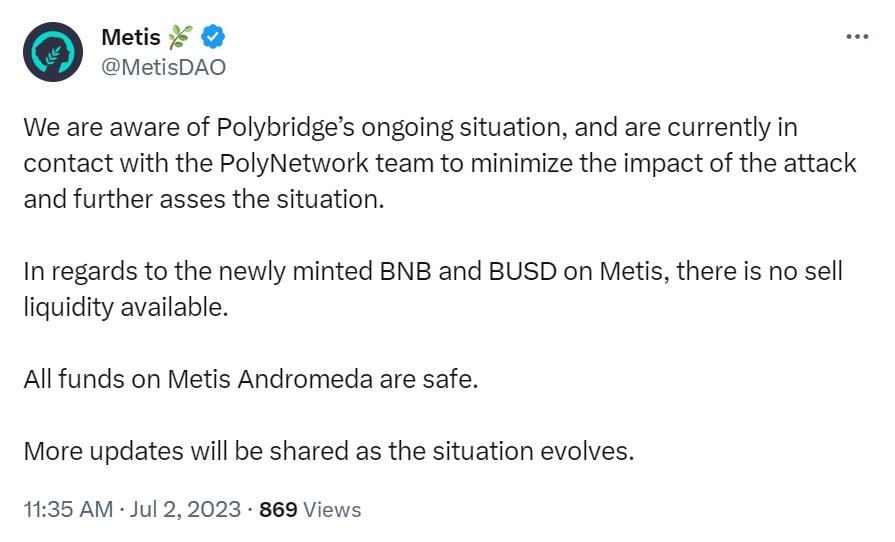Screen dimensions: 895x542
Task: Open the three-dot more options menu
Action: (857, 37)
